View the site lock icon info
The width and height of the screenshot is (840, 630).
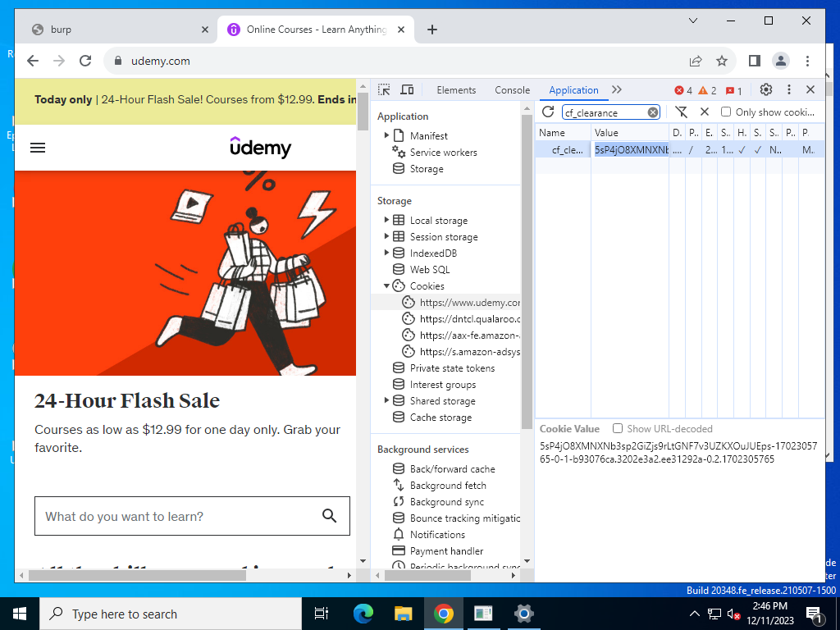(118, 61)
